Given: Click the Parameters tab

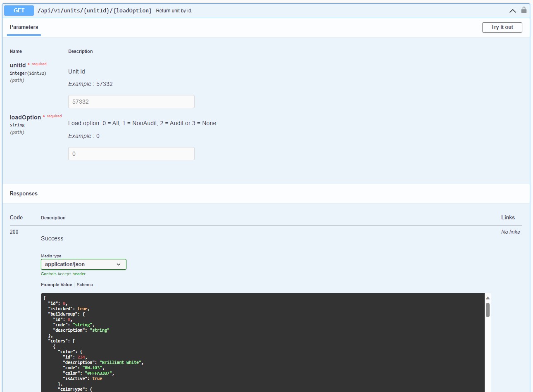Looking at the screenshot, I should [24, 27].
